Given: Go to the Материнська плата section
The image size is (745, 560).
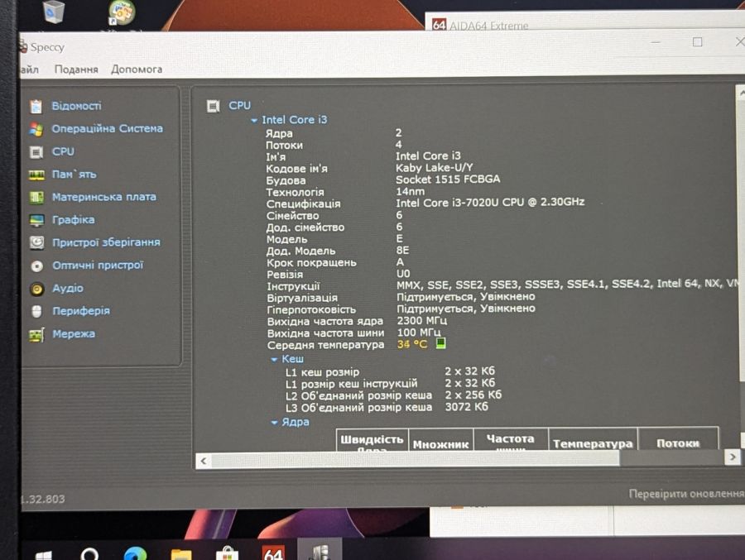Looking at the screenshot, I should point(104,197).
